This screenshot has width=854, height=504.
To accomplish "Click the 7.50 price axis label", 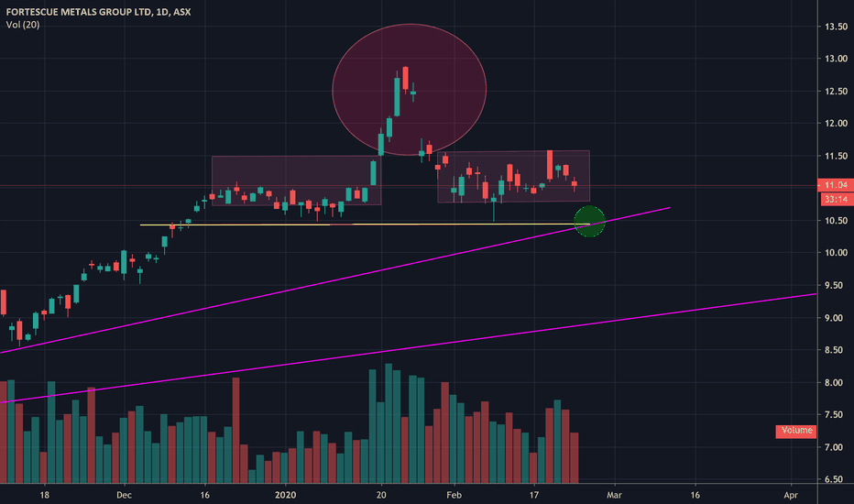I will point(836,415).
